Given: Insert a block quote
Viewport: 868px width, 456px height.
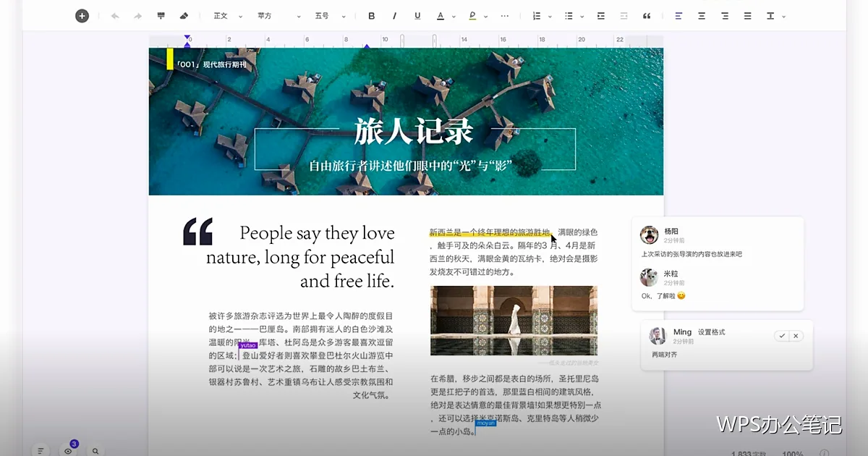Looking at the screenshot, I should pos(647,16).
